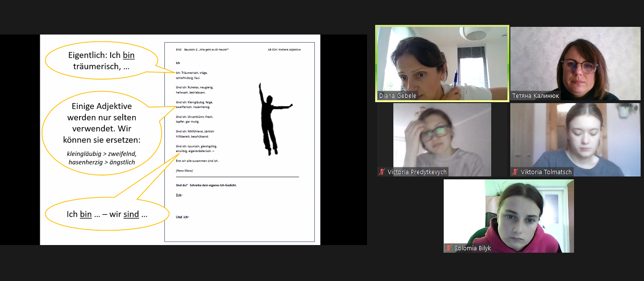Click the 'AB SCH: Weitere Adjektive' header text
The image size is (644, 281).
(284, 50)
